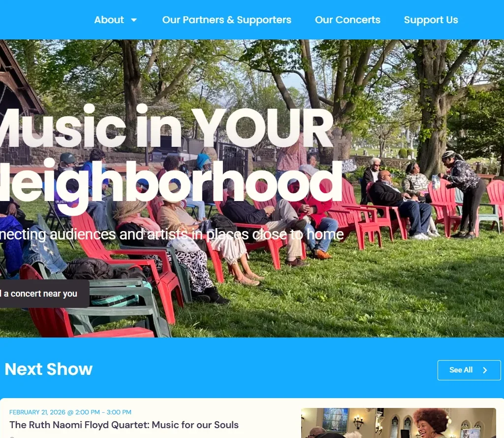This screenshot has height=438, width=504.
Task: Click the February 21, 2026 event date
Action: tap(37, 412)
